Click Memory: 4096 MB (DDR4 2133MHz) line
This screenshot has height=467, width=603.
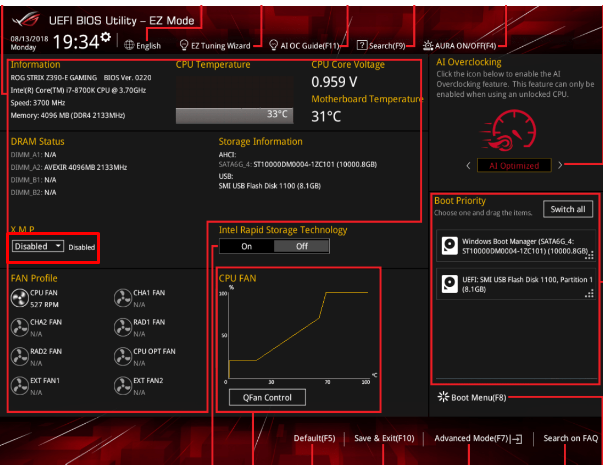(x=68, y=115)
